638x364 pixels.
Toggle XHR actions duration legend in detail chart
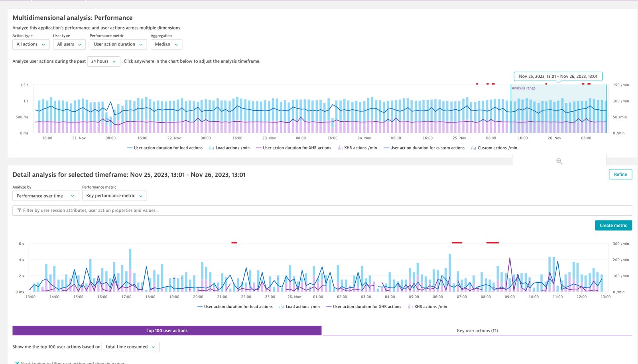click(364, 307)
